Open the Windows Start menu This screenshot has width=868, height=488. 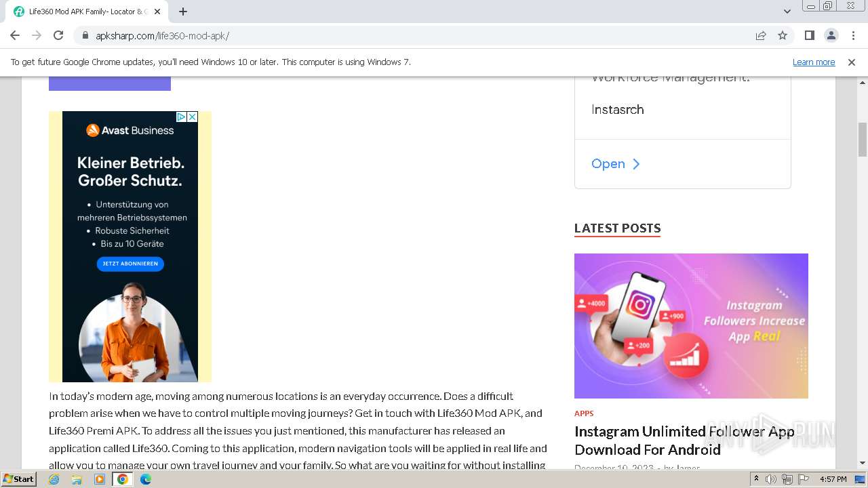click(19, 479)
